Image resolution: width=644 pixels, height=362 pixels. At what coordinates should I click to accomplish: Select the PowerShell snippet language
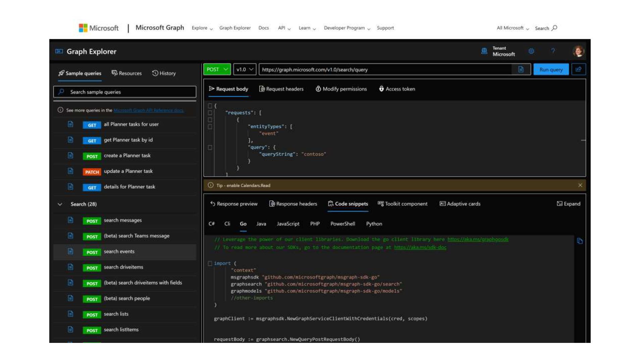click(x=343, y=224)
